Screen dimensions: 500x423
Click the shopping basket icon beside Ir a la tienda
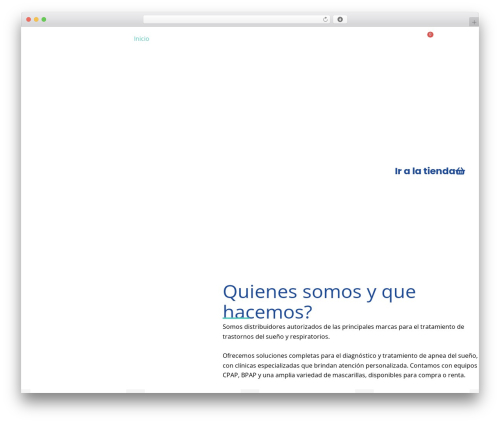point(460,171)
